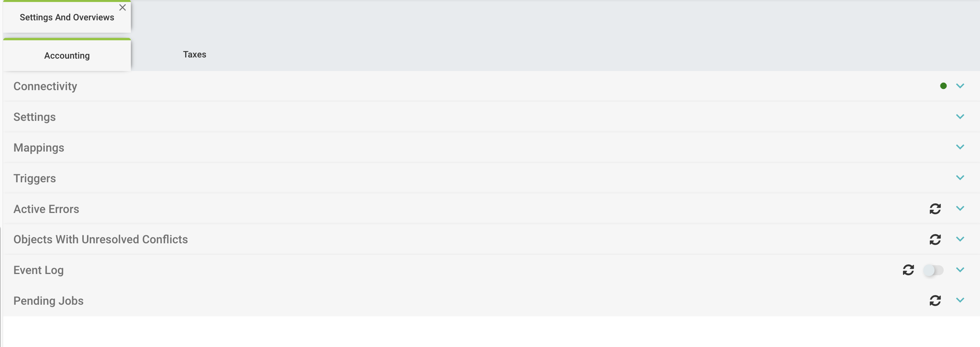Image resolution: width=980 pixels, height=347 pixels.
Task: Select the Accounting tab
Action: (67, 55)
